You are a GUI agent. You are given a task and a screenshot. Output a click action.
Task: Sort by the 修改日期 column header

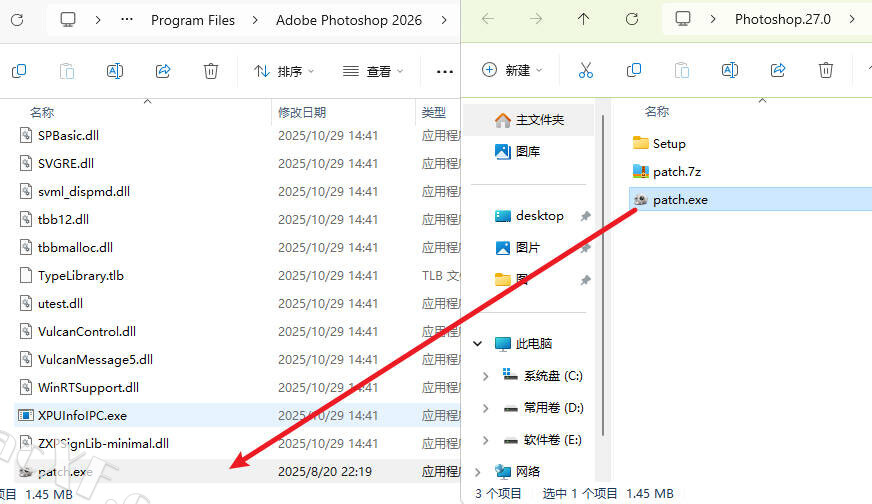(x=302, y=112)
